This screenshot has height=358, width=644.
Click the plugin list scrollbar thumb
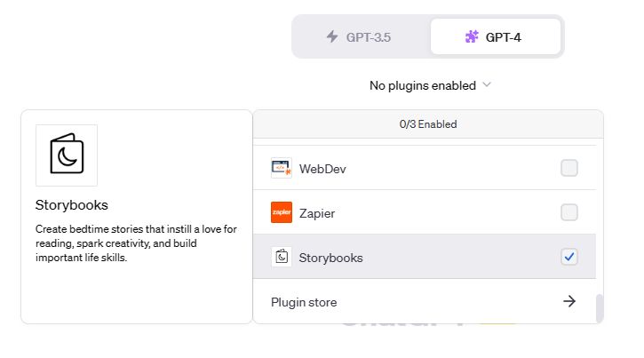coord(600,308)
